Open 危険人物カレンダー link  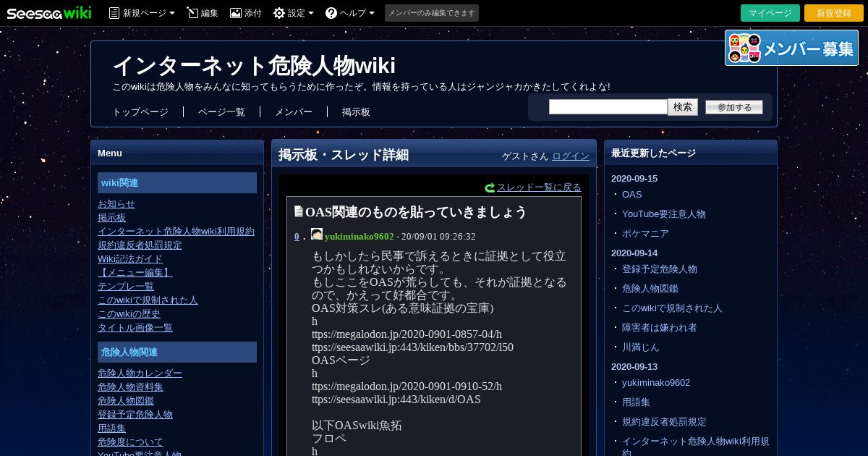click(140, 373)
